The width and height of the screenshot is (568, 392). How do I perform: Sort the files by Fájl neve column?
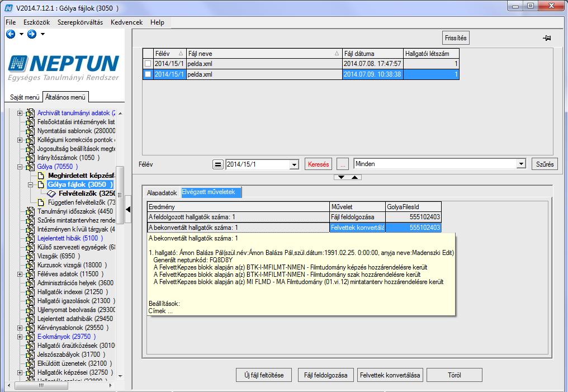pyautogui.click(x=264, y=54)
